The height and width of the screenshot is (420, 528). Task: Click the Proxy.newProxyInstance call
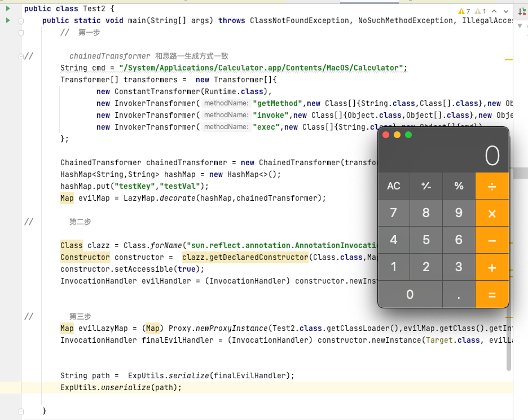pos(218,329)
